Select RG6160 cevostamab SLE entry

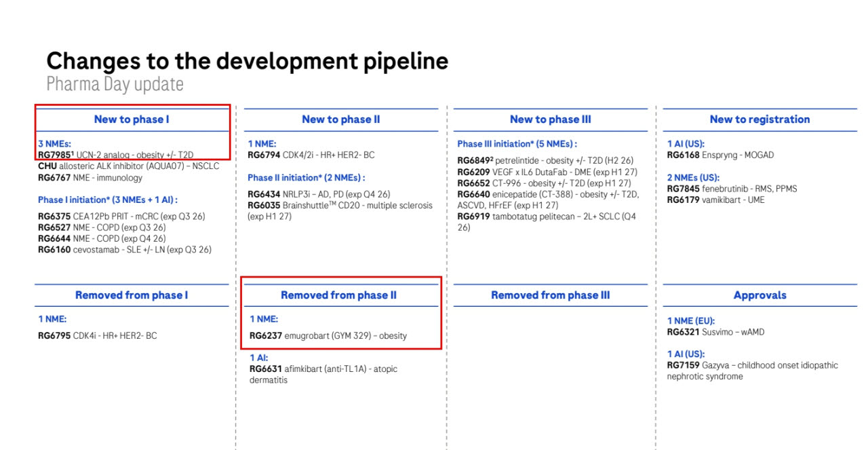[x=125, y=250]
